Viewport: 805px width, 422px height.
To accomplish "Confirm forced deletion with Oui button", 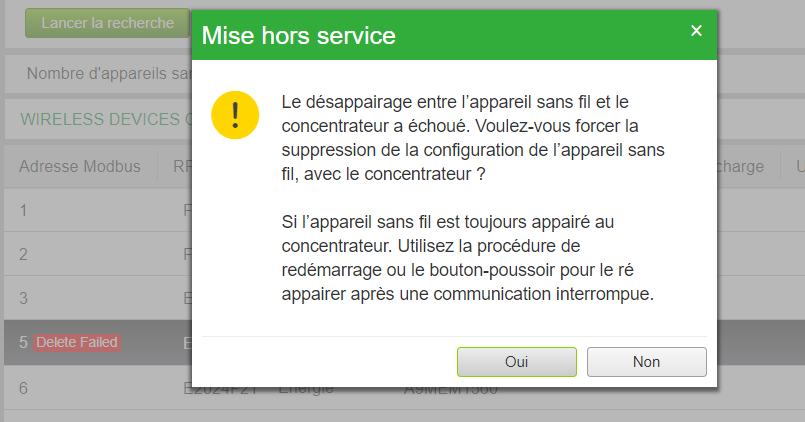I will (516, 362).
